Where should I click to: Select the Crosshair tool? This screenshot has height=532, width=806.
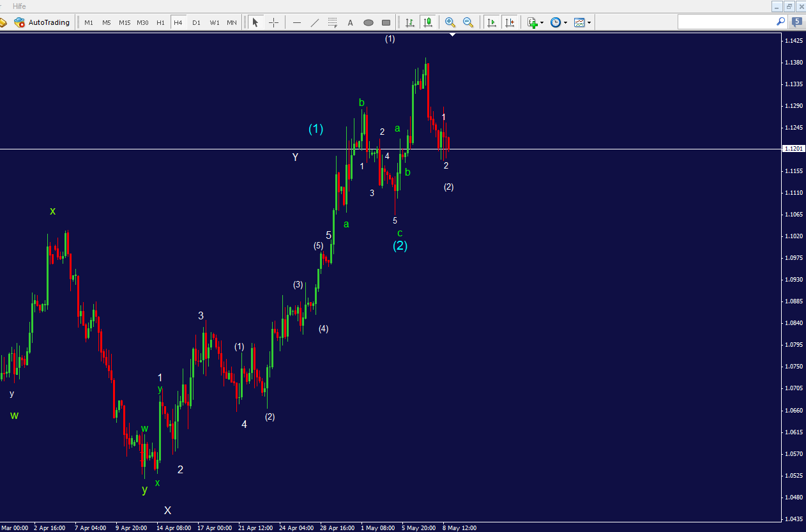pos(273,22)
